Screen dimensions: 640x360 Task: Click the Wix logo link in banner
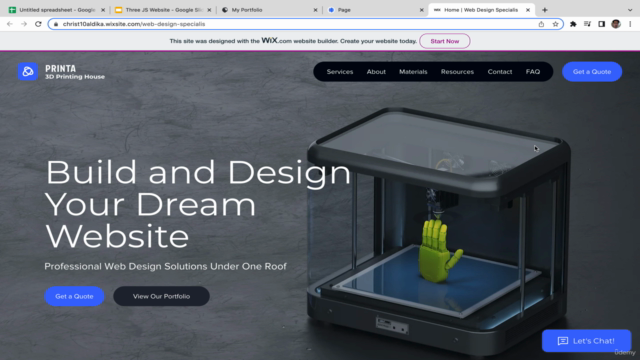tap(269, 40)
